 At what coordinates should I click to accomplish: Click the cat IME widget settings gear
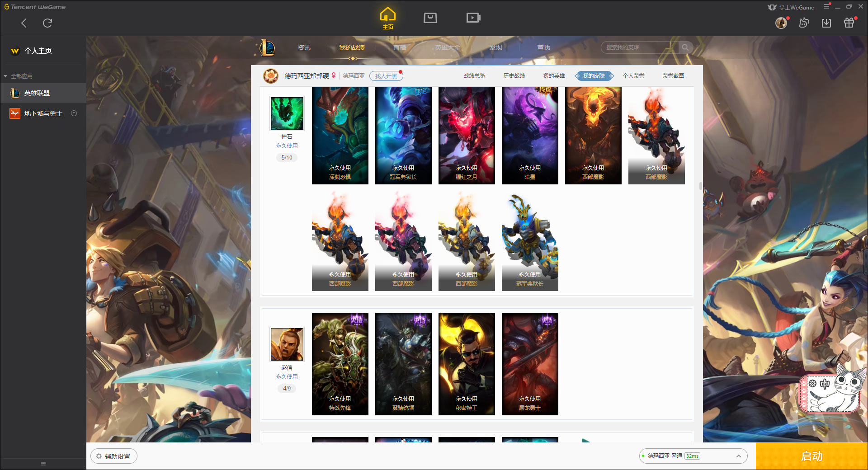(x=812, y=383)
